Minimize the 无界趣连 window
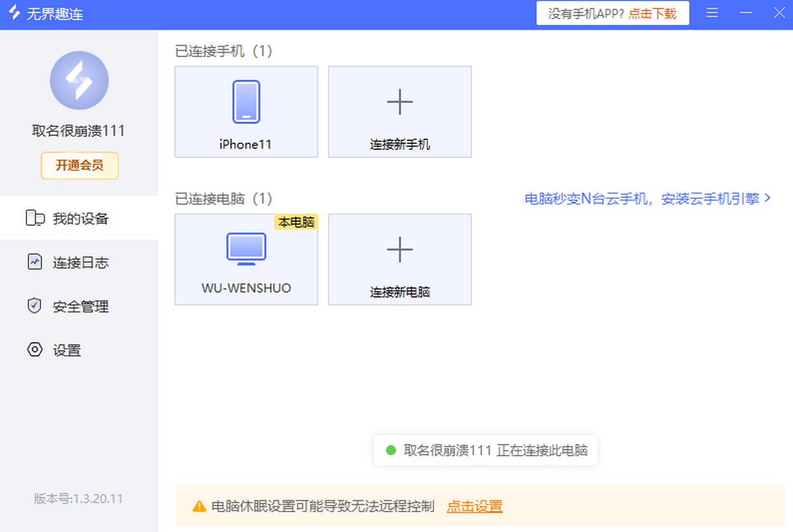This screenshot has width=793, height=532. [746, 13]
